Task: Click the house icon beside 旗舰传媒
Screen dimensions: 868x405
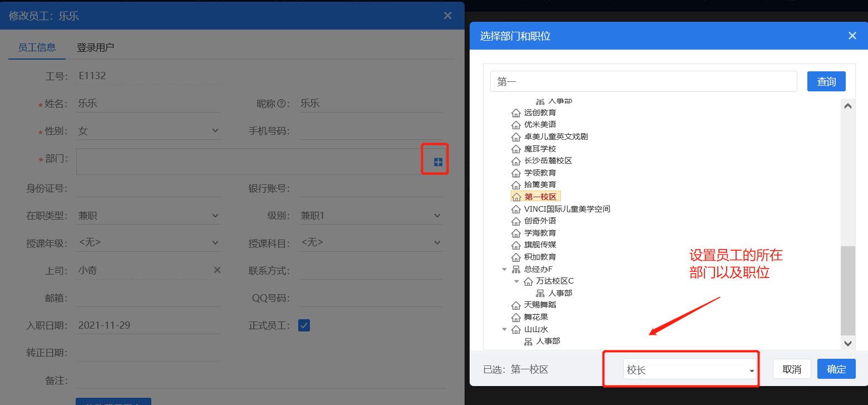Action: (x=516, y=245)
